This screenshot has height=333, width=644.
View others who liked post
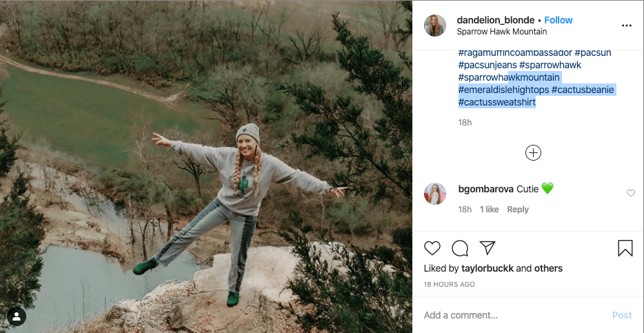[x=548, y=268]
